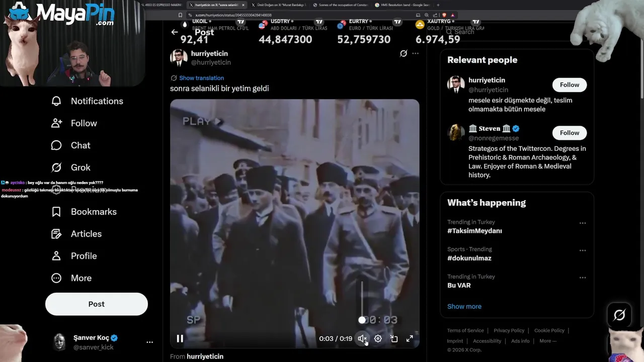The image size is (644, 362).
Task: Open Ads info footer link
Action: click(x=520, y=341)
